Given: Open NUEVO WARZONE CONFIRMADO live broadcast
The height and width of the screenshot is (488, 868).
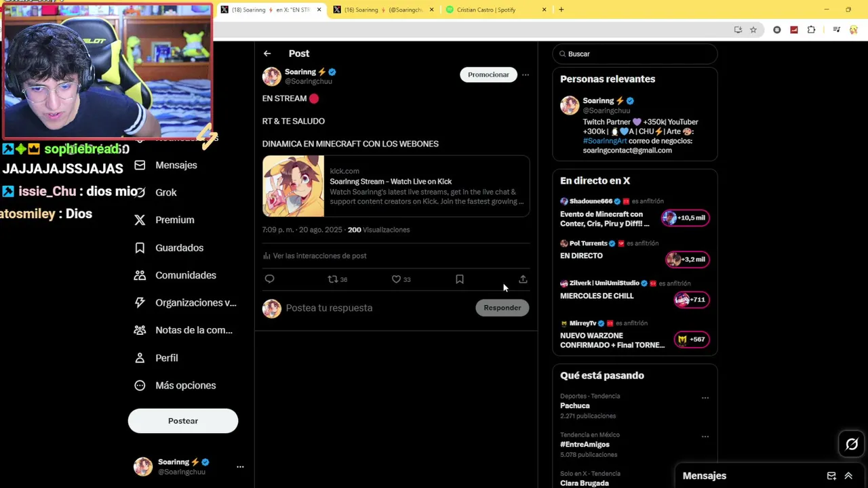Looking at the screenshot, I should [x=612, y=340].
